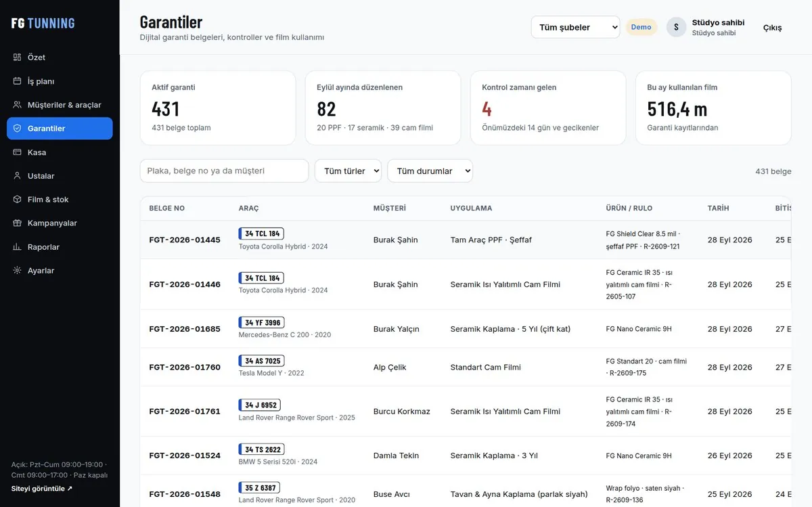Click the Ayarlar gear icon

point(18,271)
